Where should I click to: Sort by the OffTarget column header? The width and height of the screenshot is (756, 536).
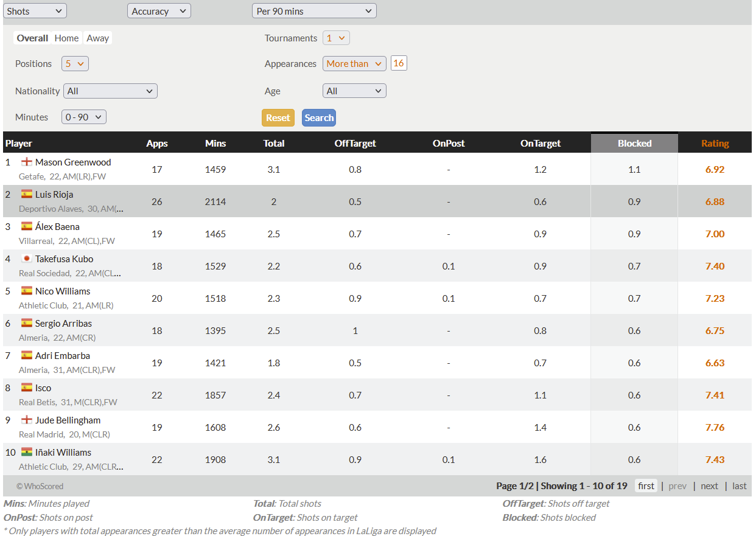coord(355,143)
